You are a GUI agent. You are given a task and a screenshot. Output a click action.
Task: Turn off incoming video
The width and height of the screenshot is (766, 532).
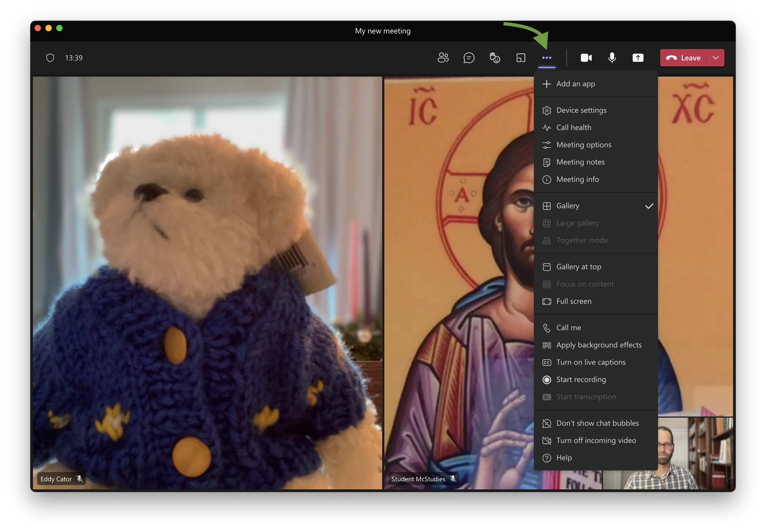596,441
